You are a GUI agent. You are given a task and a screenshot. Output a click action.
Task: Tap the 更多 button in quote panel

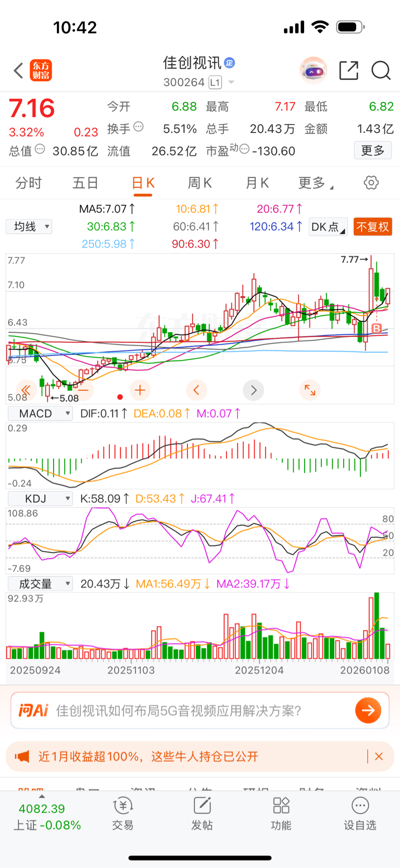tap(373, 151)
